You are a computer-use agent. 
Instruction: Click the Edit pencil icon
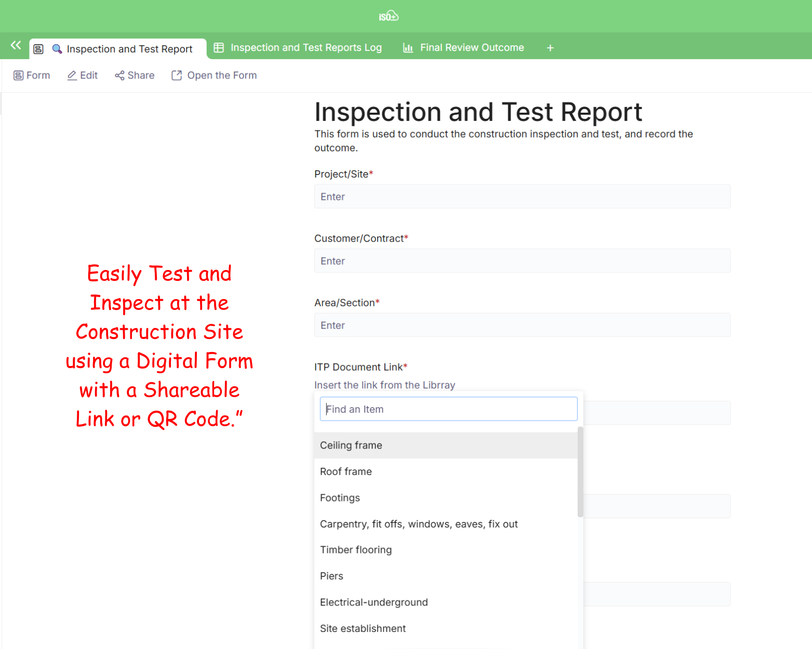[x=72, y=76]
